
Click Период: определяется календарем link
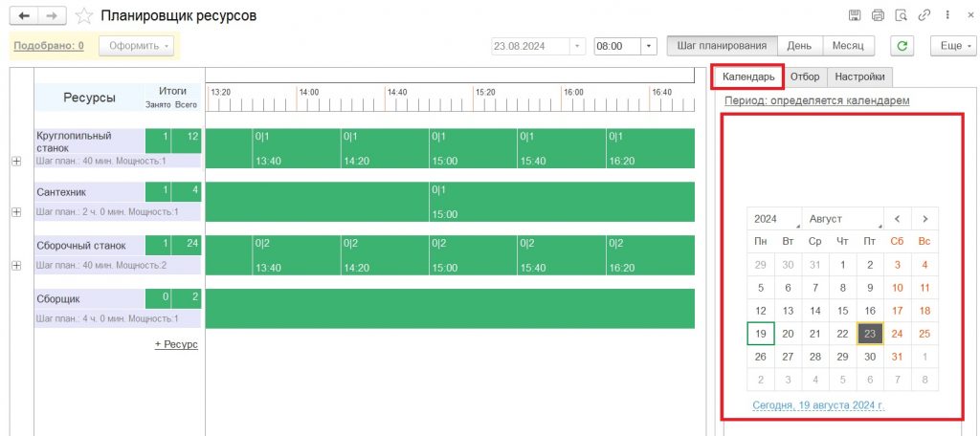(x=817, y=100)
